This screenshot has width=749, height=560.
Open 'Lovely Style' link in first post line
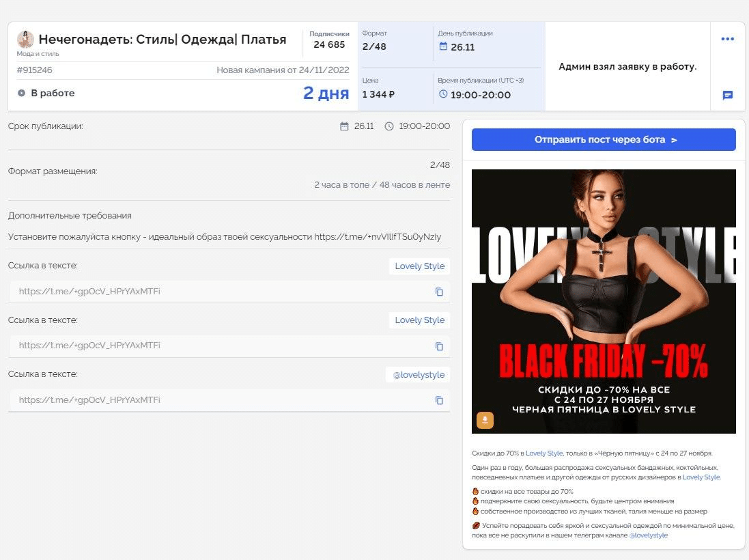(544, 453)
